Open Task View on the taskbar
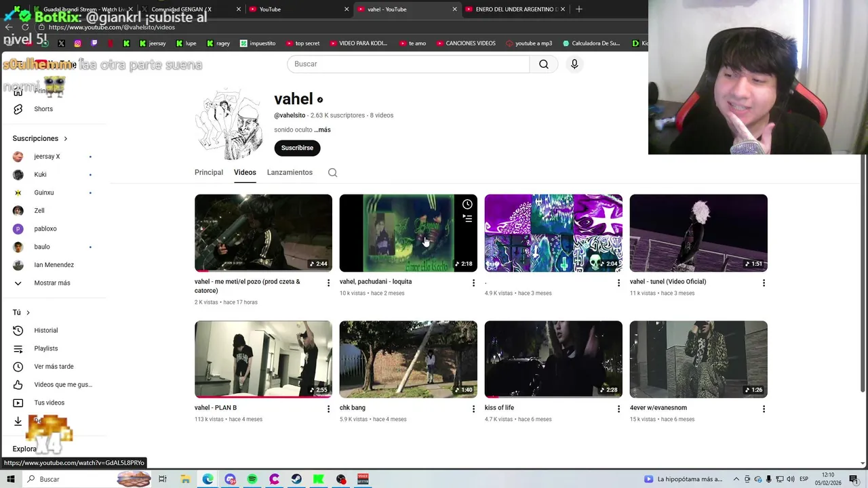This screenshot has width=868, height=488. [163, 479]
